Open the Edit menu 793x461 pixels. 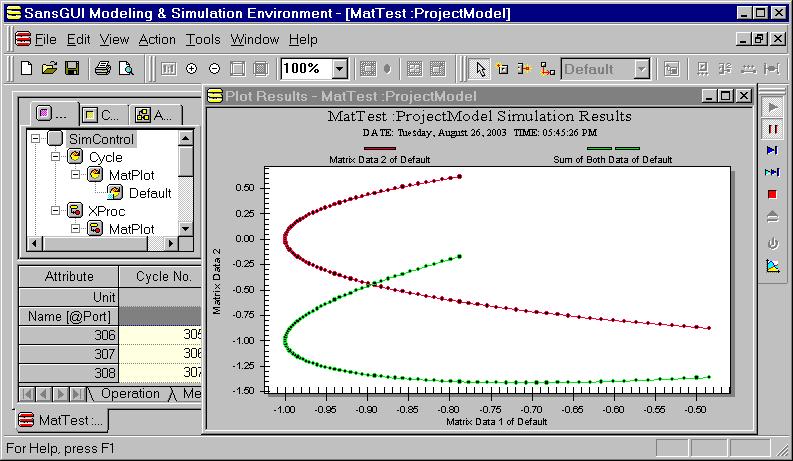78,39
